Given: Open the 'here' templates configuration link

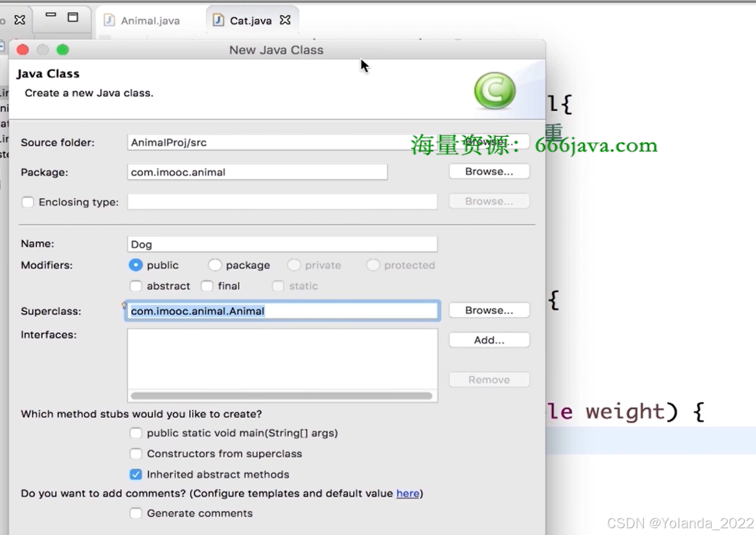Looking at the screenshot, I should point(408,493).
